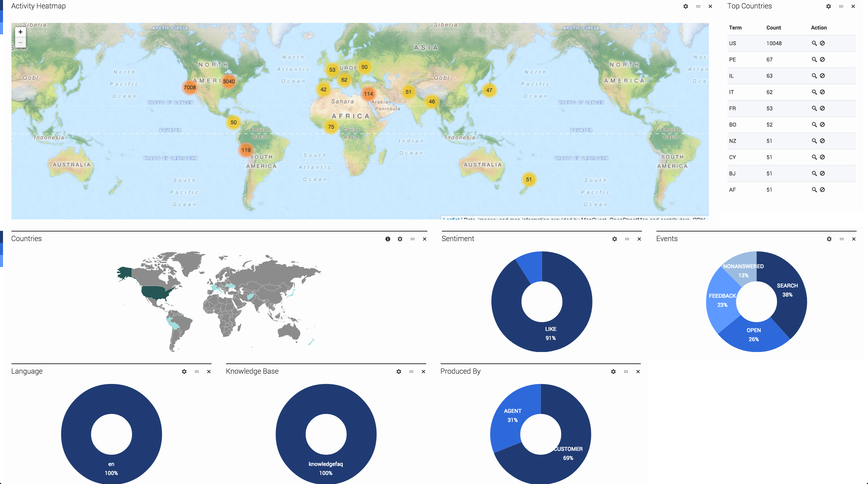Screen dimensions: 868x484
Task: Click Top Countries panel move handle
Action: pos(841,6)
